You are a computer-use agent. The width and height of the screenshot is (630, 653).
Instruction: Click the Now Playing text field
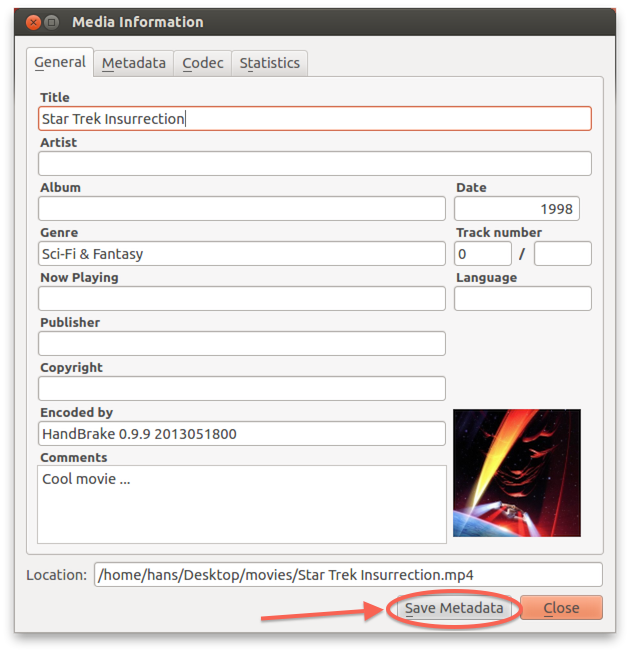[x=241, y=299]
